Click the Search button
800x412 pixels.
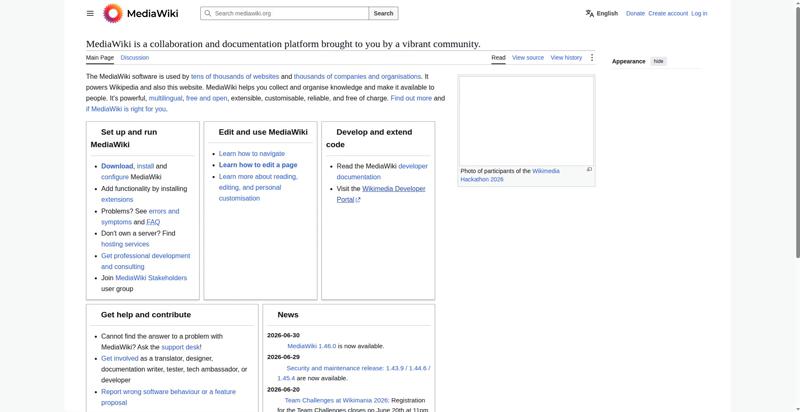(x=383, y=13)
